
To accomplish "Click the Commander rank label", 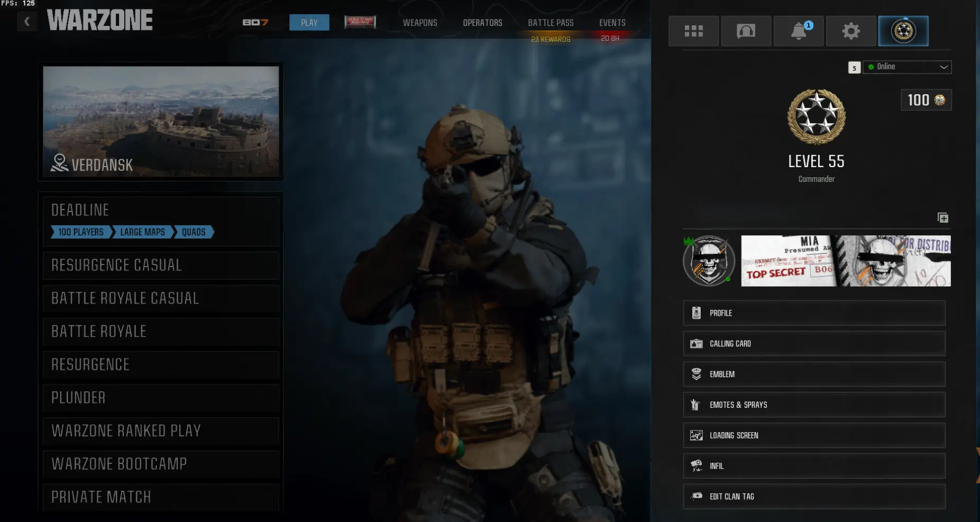I will click(817, 179).
